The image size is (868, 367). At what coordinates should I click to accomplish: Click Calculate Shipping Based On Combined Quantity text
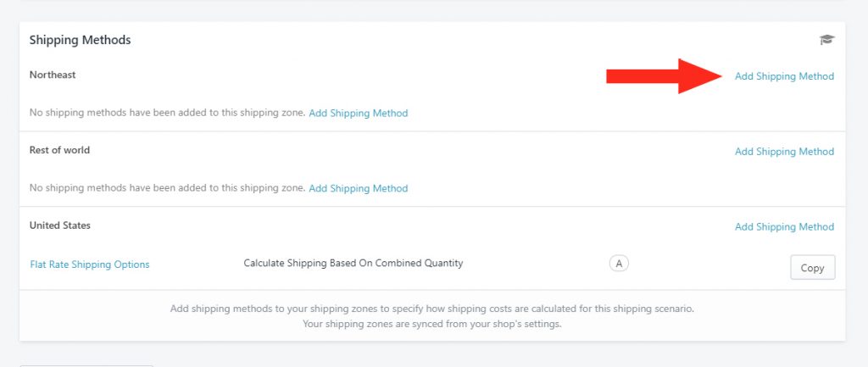point(353,263)
